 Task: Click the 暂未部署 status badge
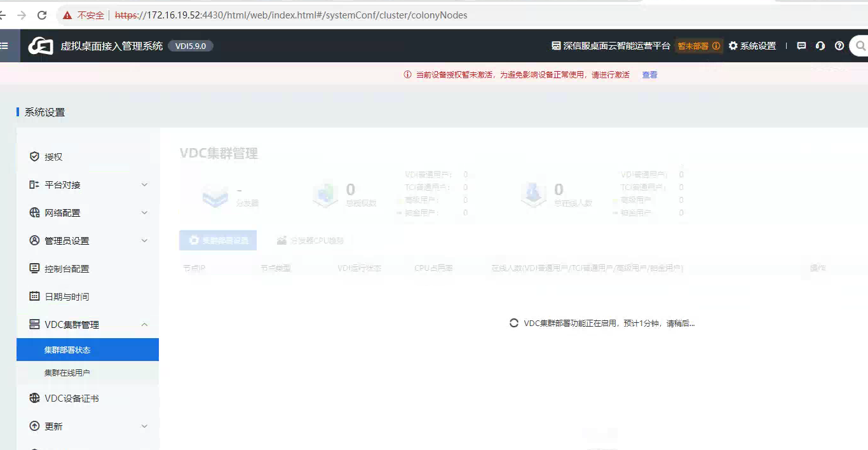pos(698,46)
